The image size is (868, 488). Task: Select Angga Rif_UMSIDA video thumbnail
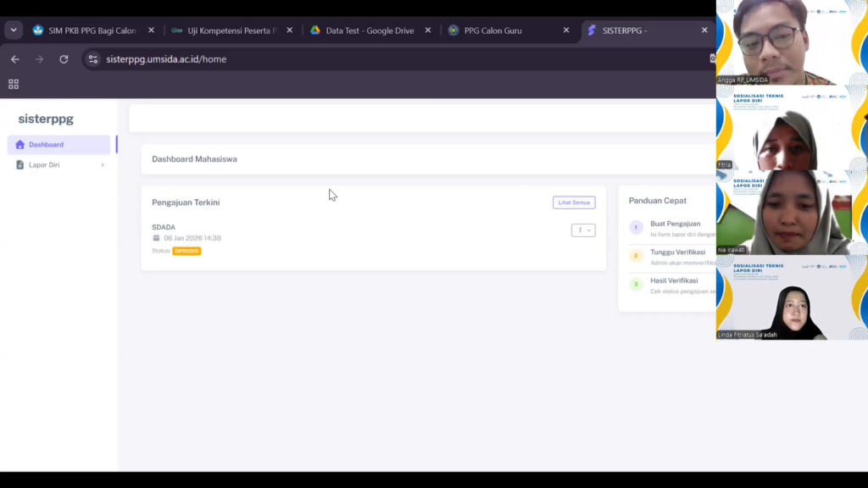[x=790, y=42]
